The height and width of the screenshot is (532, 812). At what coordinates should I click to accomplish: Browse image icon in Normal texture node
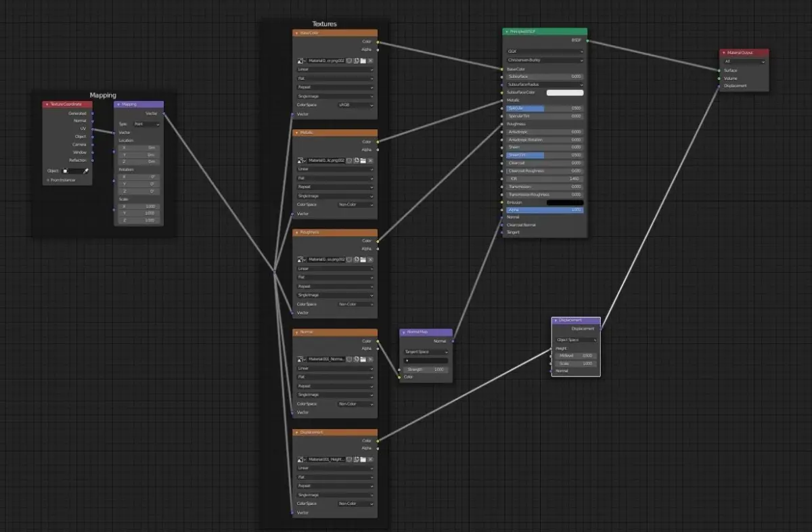click(300, 359)
